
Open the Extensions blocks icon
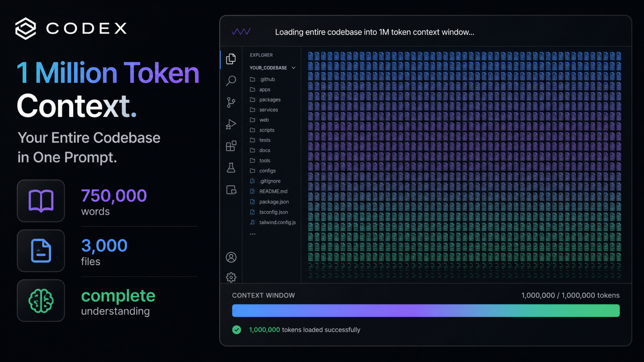click(x=231, y=146)
